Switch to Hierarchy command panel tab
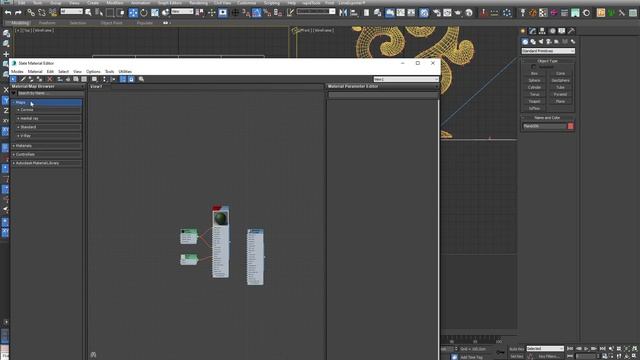This screenshot has height=360, width=640. pyautogui.click(x=542, y=31)
